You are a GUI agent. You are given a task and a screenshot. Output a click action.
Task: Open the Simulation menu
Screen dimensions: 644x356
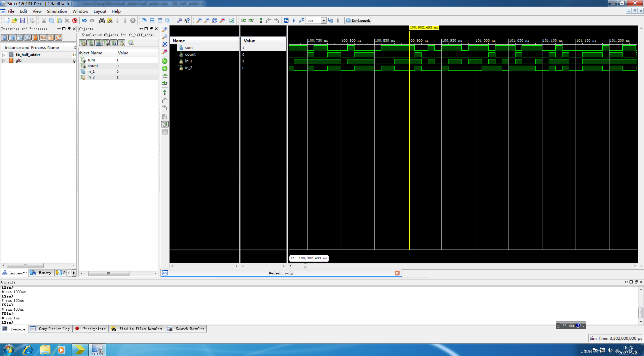point(57,11)
